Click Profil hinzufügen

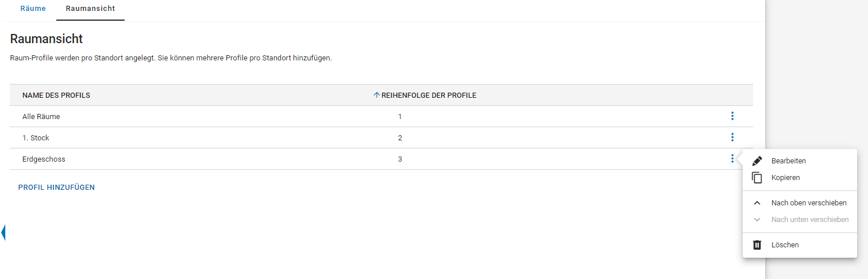coord(56,188)
